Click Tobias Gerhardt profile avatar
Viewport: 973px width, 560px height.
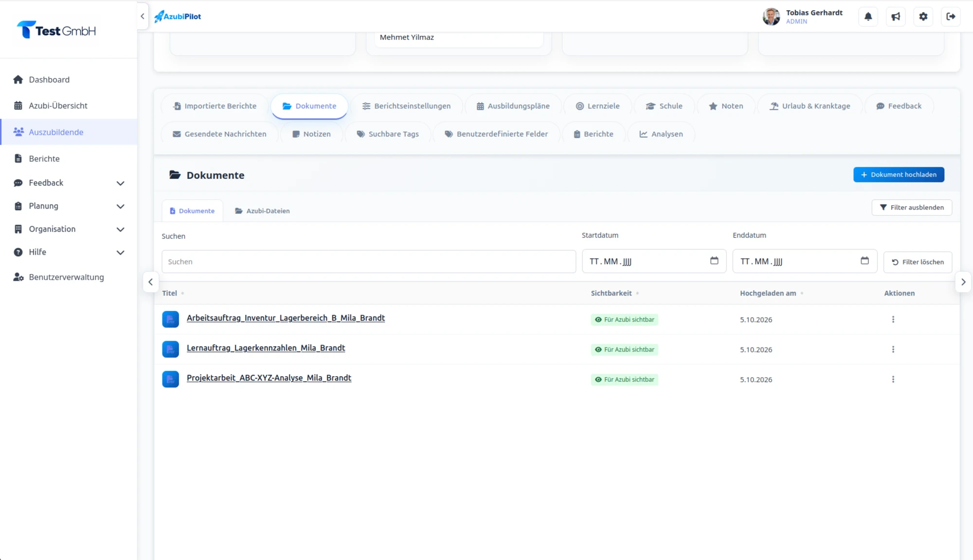(x=771, y=17)
